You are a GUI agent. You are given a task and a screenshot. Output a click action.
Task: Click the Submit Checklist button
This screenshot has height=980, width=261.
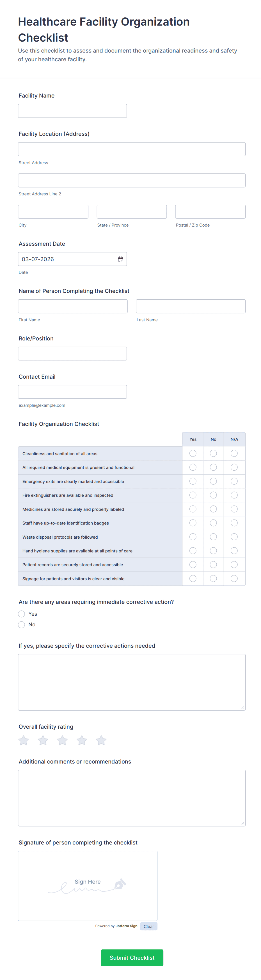132,958
